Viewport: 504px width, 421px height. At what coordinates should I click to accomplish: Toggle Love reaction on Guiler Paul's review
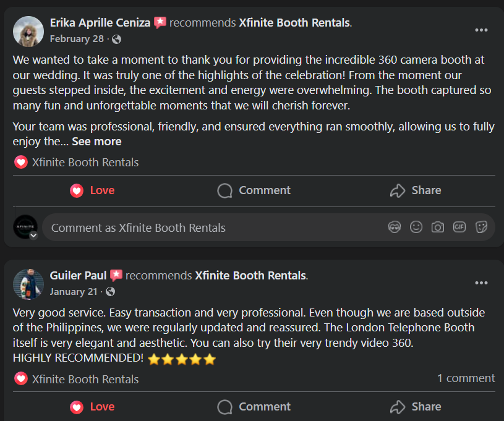(93, 406)
